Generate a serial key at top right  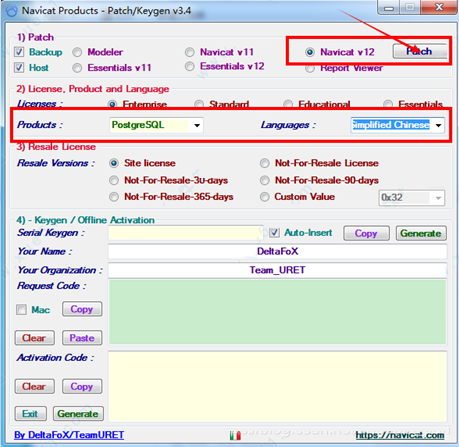click(421, 233)
